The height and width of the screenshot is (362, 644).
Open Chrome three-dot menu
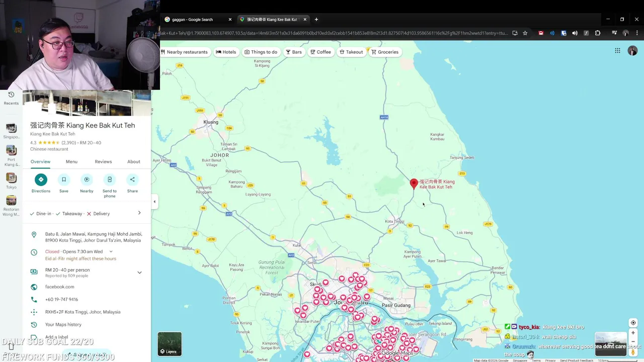(637, 33)
